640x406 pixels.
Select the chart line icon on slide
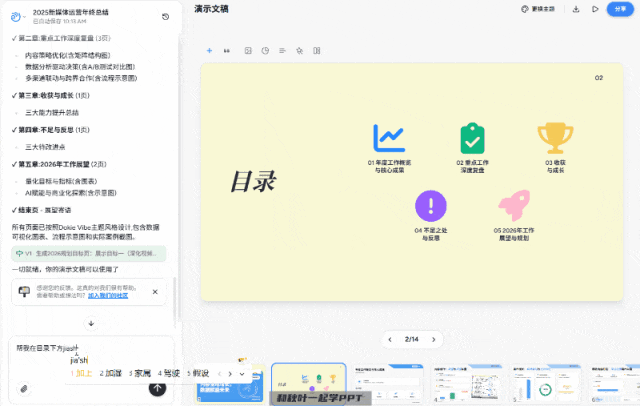389,138
